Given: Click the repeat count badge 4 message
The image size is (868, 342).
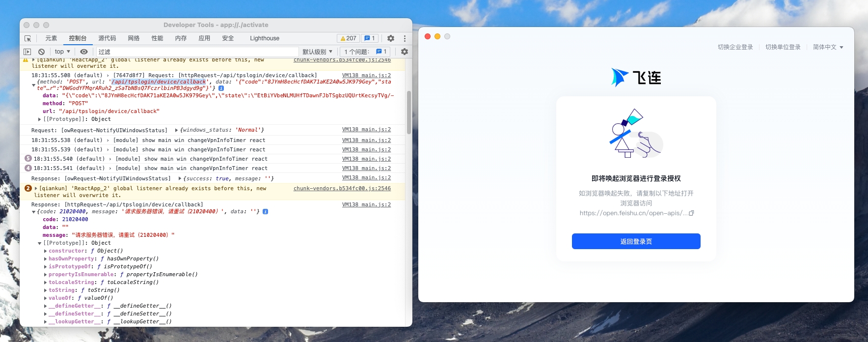Looking at the screenshot, I should (28, 168).
